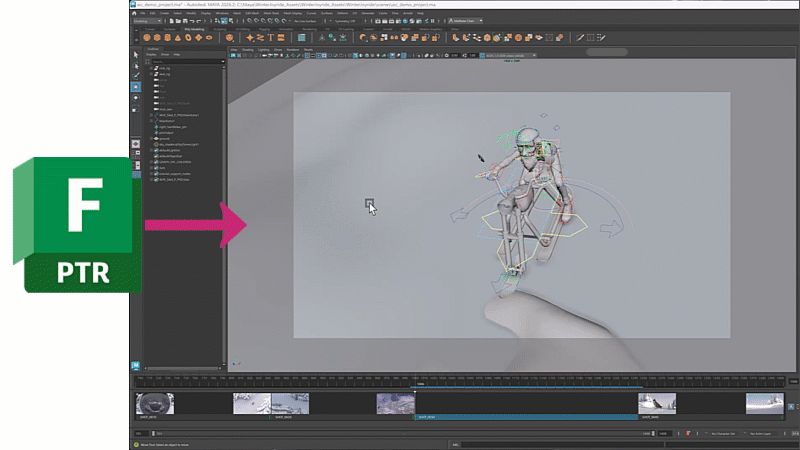
Task: Click the New Scene icon
Action: [171, 21]
